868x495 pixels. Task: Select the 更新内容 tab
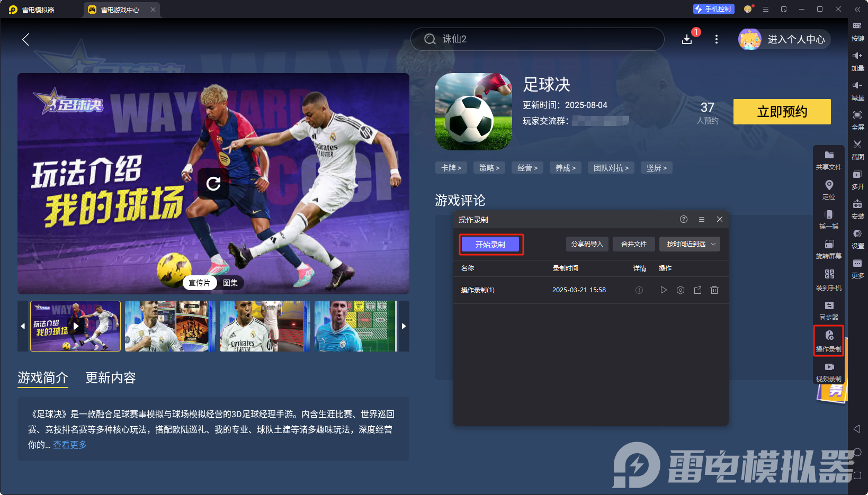(111, 377)
